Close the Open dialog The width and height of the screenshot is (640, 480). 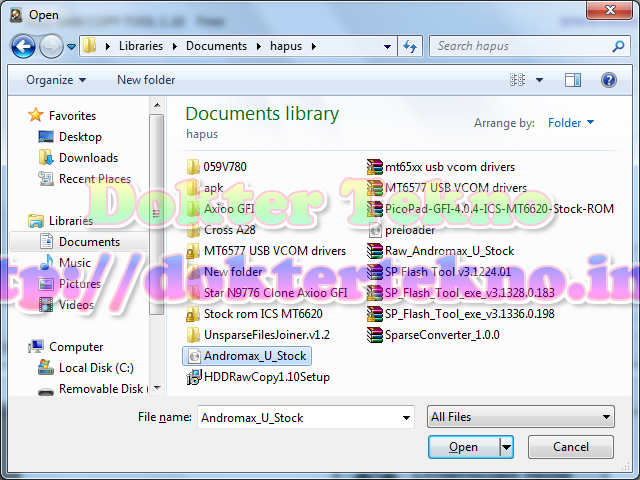point(610,10)
